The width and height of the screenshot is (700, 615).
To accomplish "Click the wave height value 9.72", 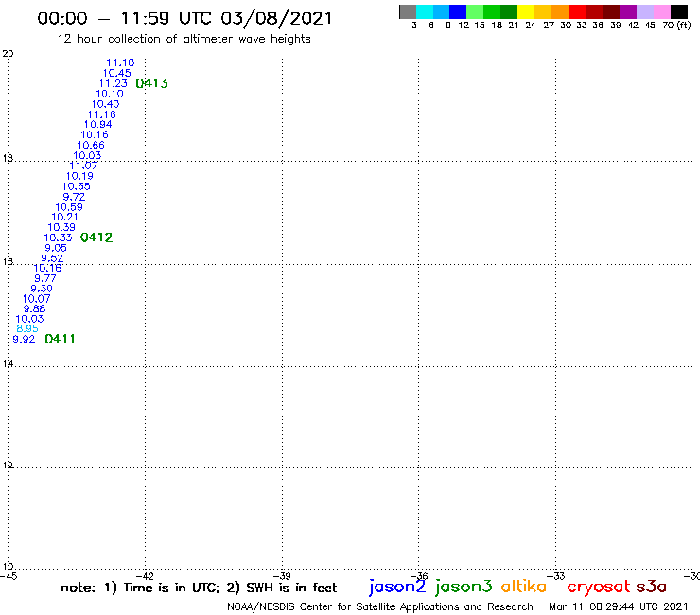I will pos(74,197).
